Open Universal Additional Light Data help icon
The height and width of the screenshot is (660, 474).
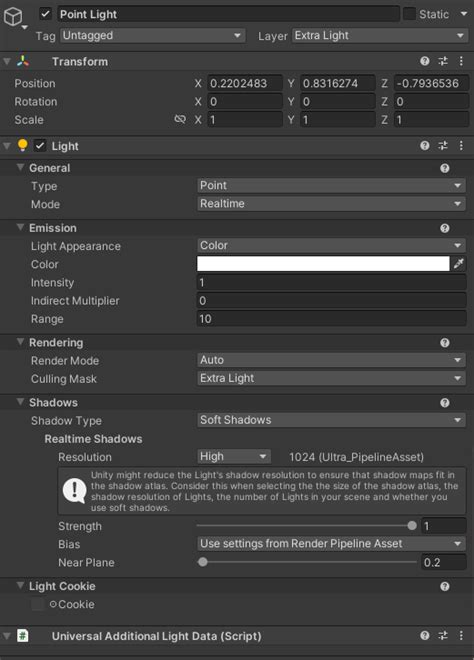[x=425, y=636]
